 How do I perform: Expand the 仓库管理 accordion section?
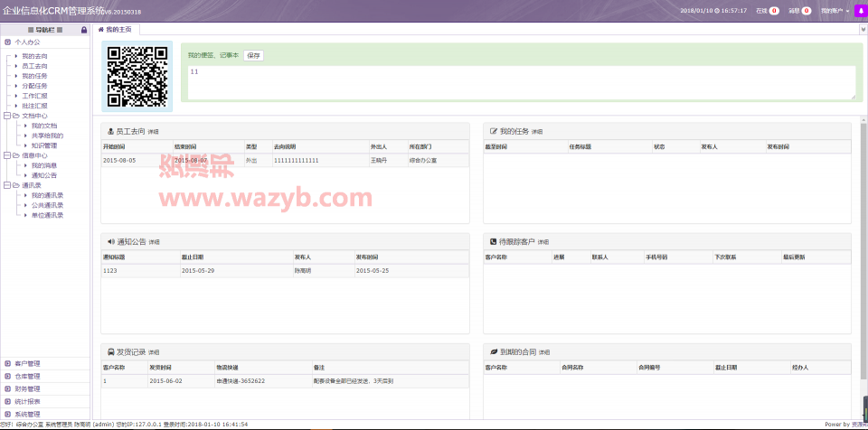45,377
